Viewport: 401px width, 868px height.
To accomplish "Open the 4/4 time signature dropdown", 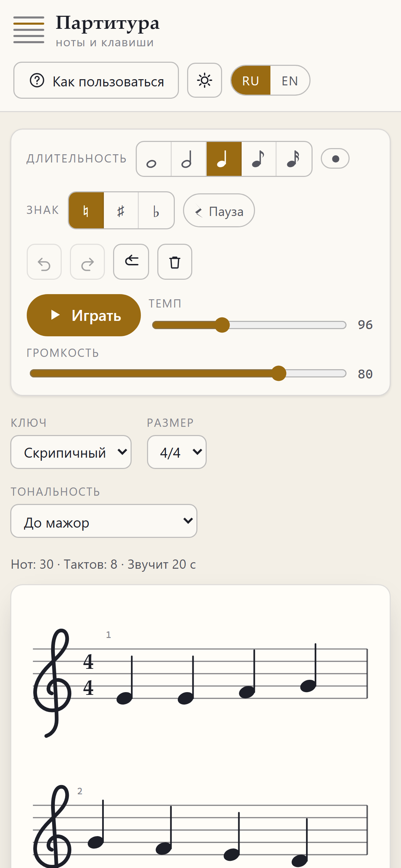I will [x=177, y=452].
